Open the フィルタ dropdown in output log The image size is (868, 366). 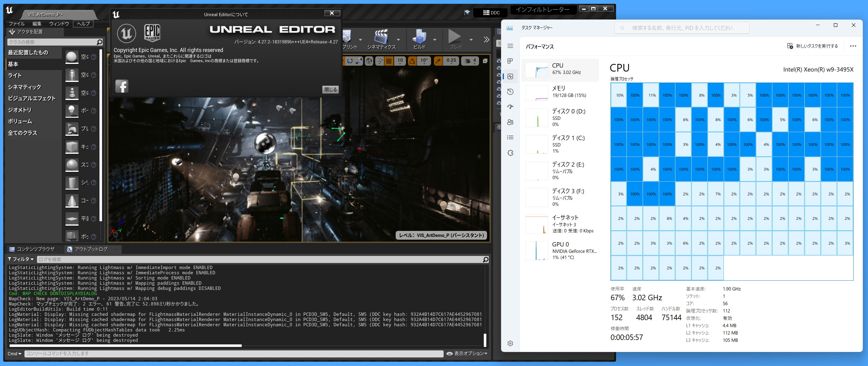(21, 259)
